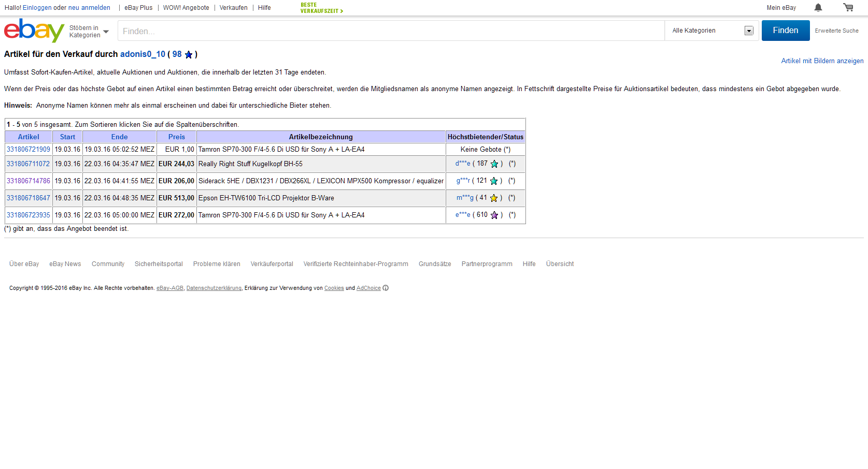Click the Finden search input field
This screenshot has width=868, height=469.
391,31
